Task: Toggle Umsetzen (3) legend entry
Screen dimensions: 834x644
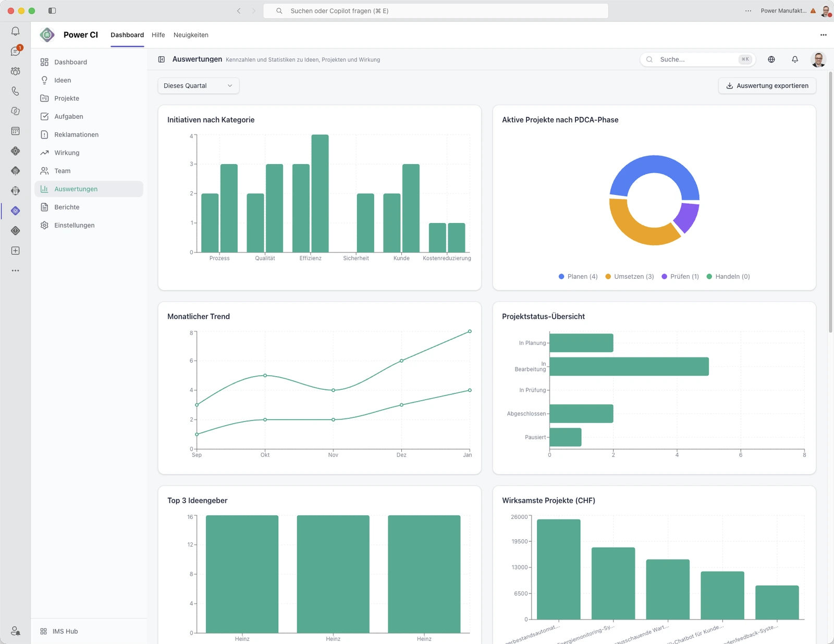Action: coord(629,277)
